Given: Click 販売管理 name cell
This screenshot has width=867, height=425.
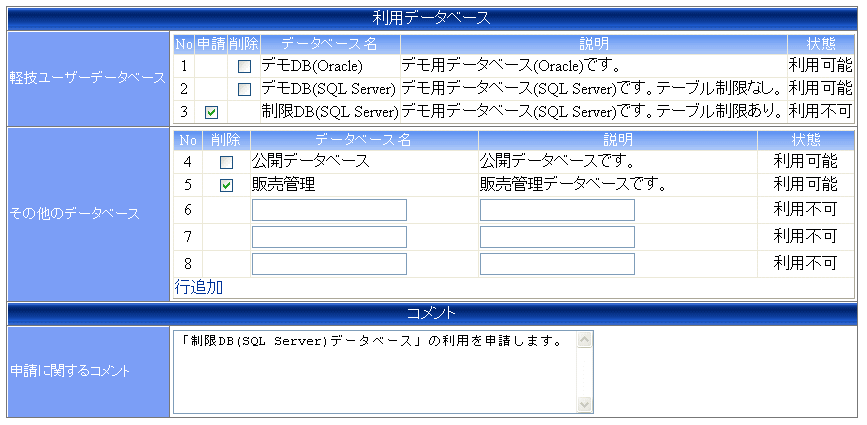Looking at the screenshot, I should [x=364, y=185].
